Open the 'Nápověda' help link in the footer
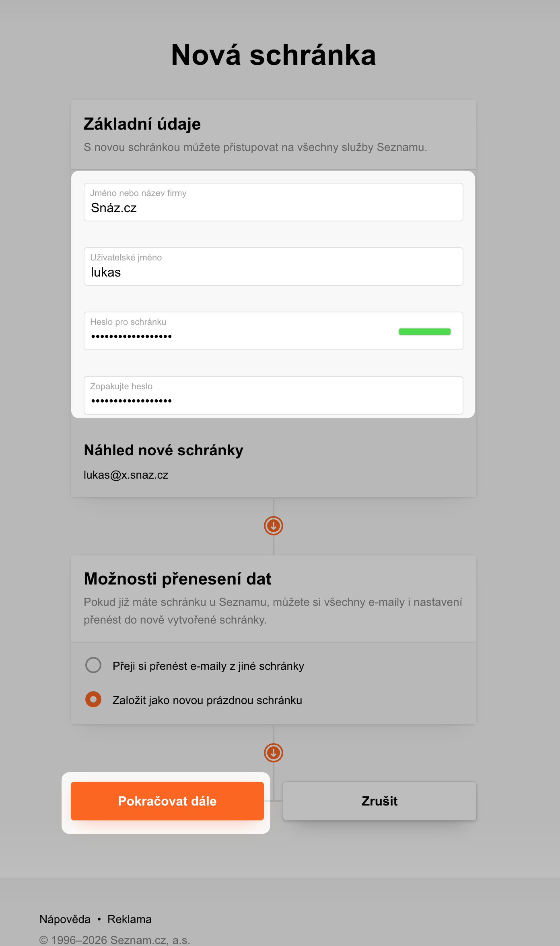560x946 pixels. point(65,919)
